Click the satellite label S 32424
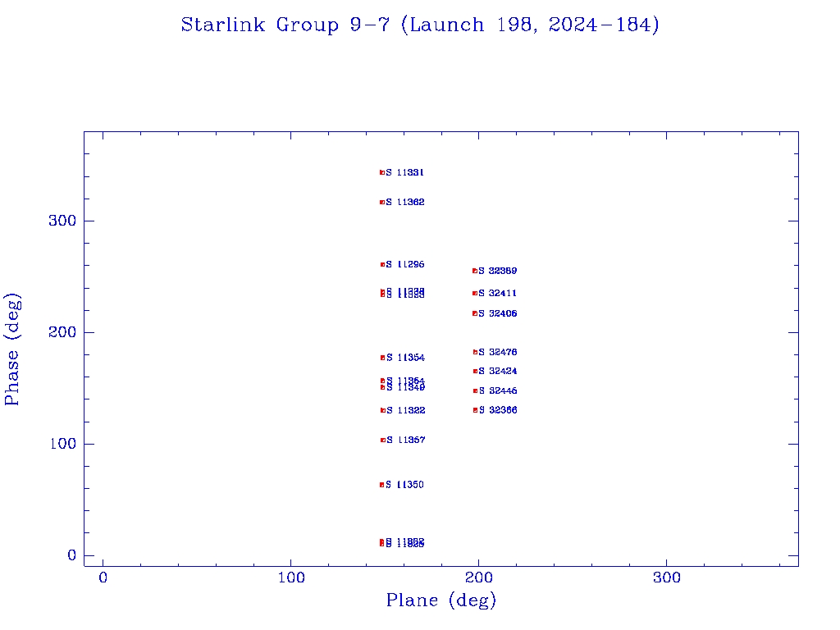Viewport: 840px width, 630px height. point(498,371)
